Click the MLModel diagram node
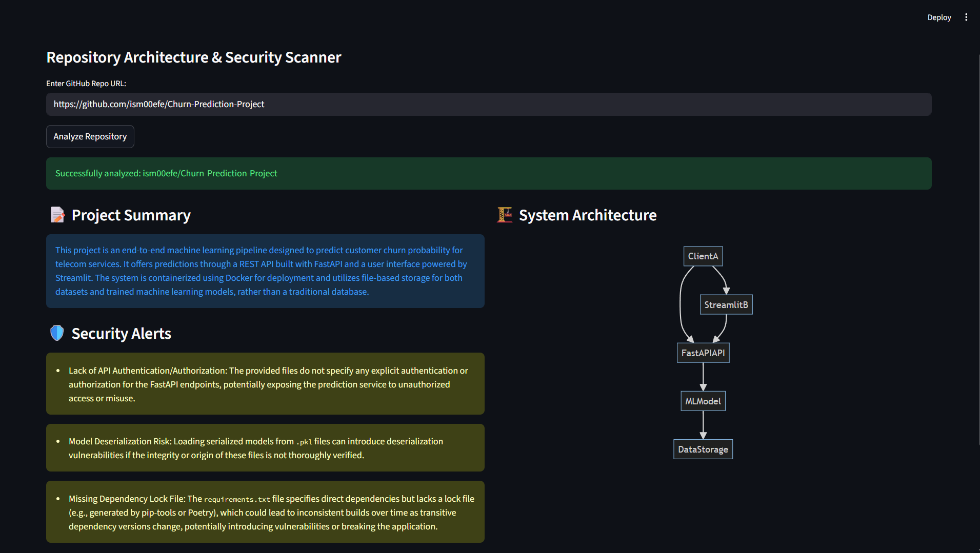 pyautogui.click(x=703, y=401)
